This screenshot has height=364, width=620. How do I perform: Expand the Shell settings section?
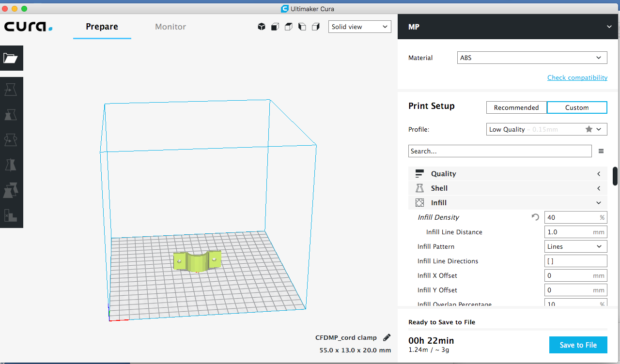pos(508,188)
